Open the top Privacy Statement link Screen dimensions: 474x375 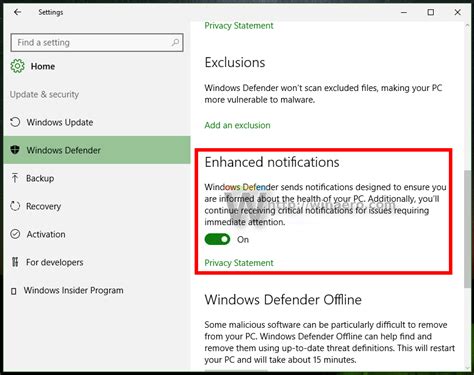pos(239,26)
